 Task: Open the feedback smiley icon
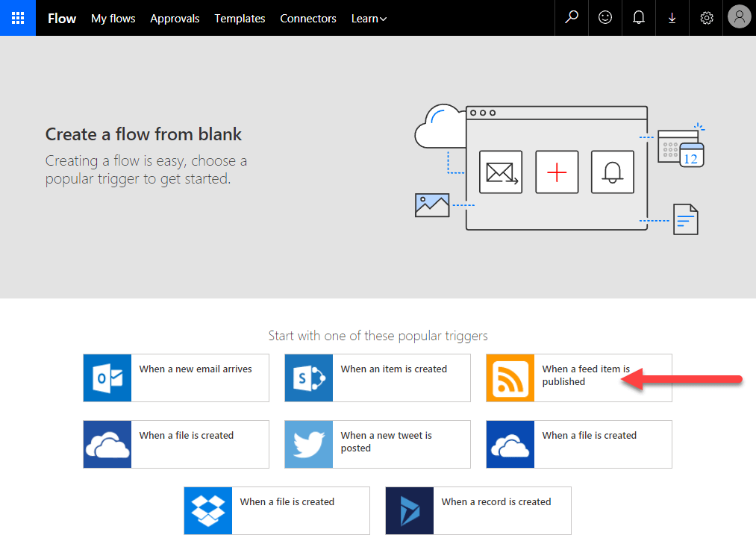(605, 18)
